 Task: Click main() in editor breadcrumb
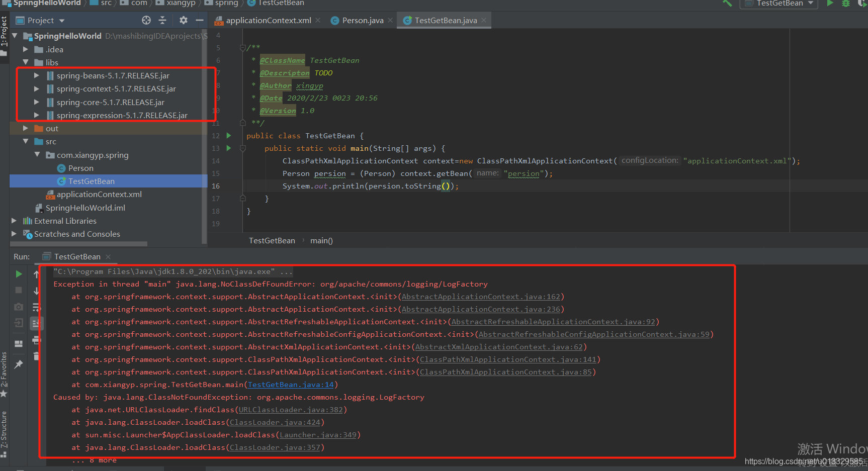click(x=321, y=241)
